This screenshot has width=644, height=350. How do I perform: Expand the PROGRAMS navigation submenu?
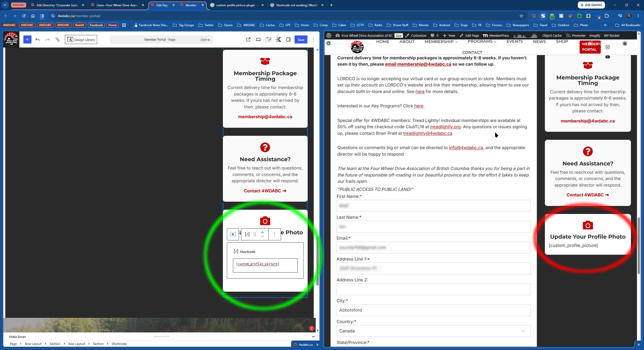(482, 42)
